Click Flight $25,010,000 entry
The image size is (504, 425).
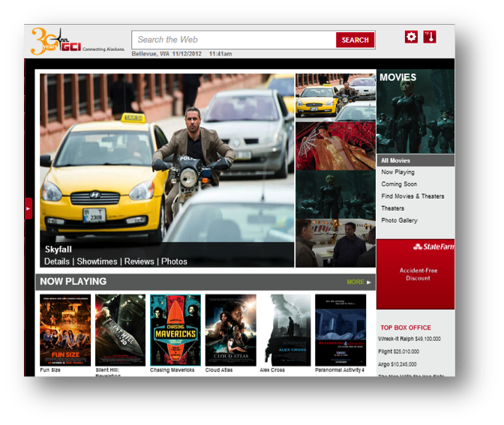point(398,352)
